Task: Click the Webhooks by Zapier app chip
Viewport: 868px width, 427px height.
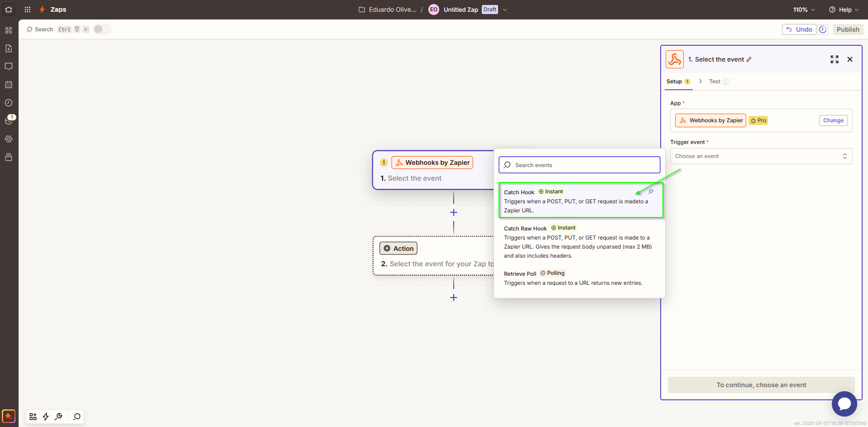Action: [x=710, y=120]
